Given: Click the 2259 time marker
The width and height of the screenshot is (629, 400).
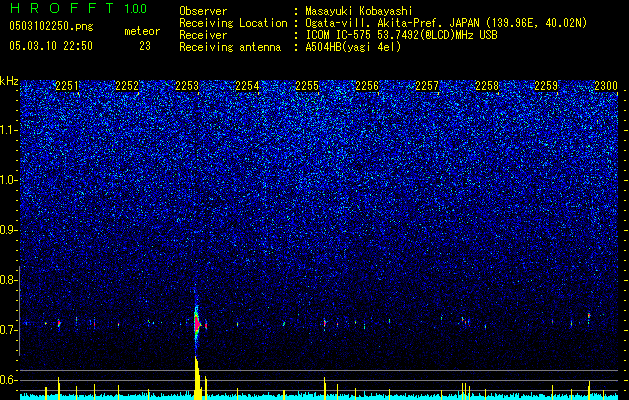Looking at the screenshot, I should [x=546, y=86].
